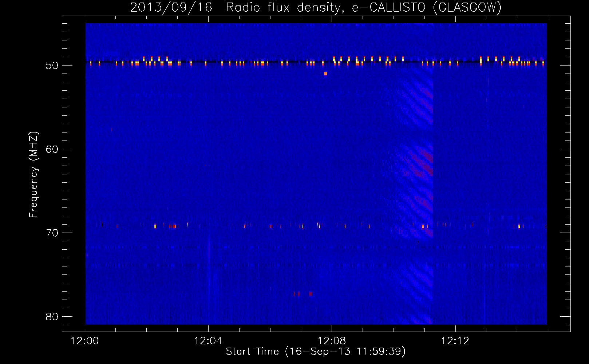Click the orange spot just below 50 MHz near 12:08

[x=325, y=74]
